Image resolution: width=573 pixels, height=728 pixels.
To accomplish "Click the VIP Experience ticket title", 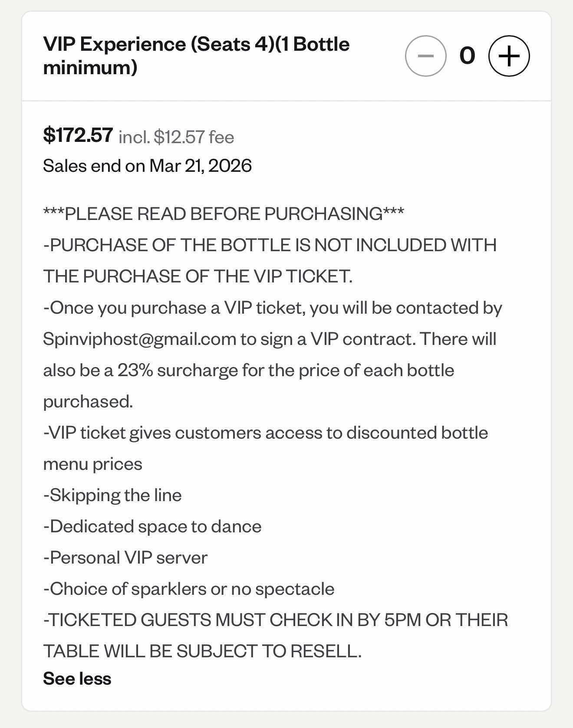I will click(x=196, y=56).
